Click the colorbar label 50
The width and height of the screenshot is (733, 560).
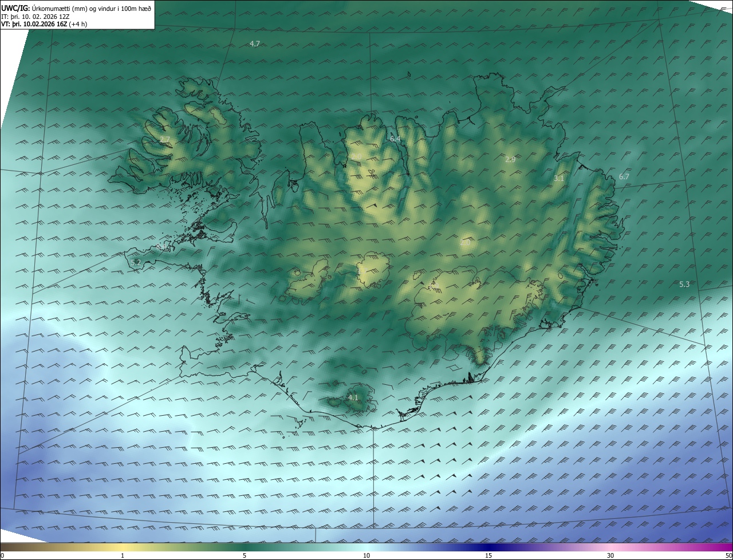pos(728,555)
